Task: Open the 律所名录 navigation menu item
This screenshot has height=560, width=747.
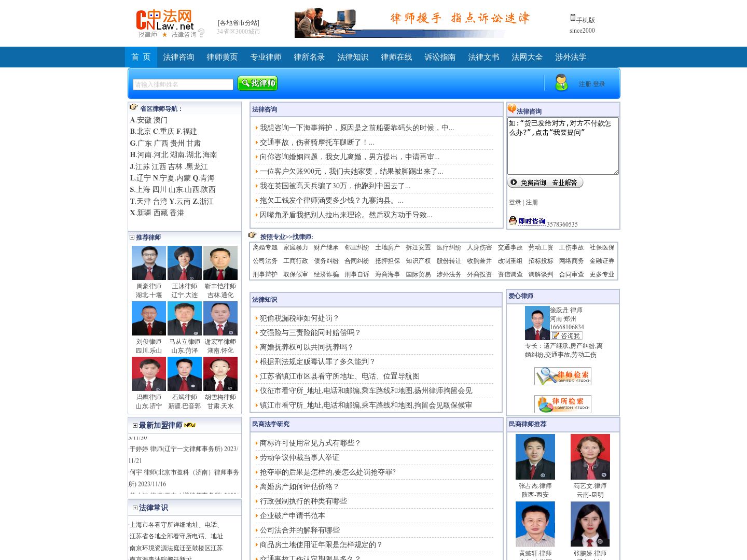Action: [309, 57]
